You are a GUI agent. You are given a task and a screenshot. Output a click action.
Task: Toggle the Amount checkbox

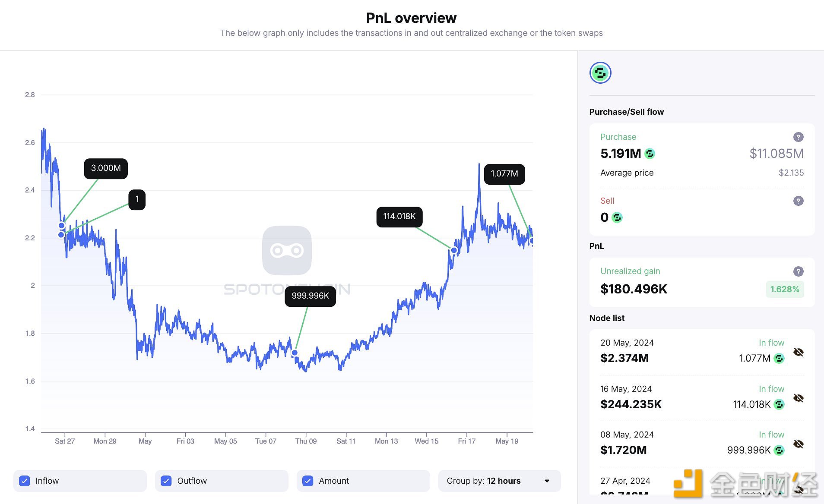(308, 481)
